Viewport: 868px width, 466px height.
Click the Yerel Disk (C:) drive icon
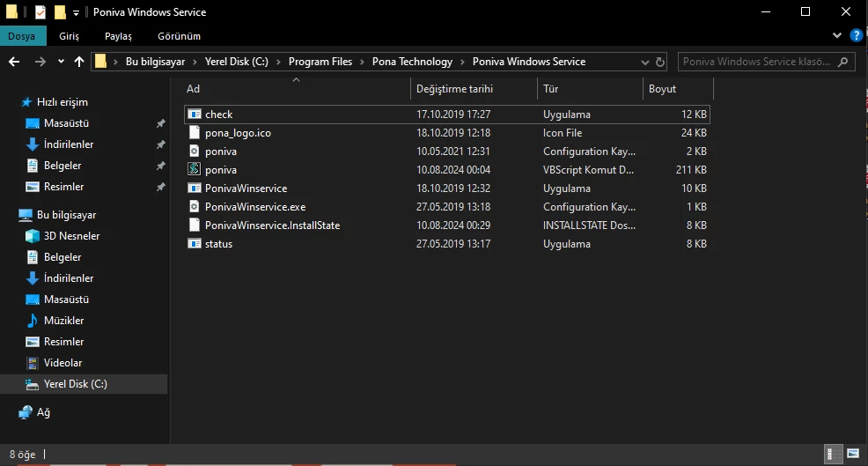[x=33, y=384]
